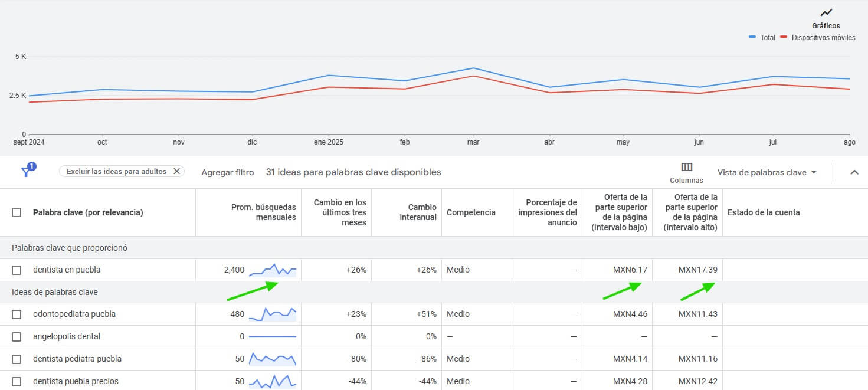The image size is (868, 390).
Task: Click Agregar filtro
Action: point(227,172)
